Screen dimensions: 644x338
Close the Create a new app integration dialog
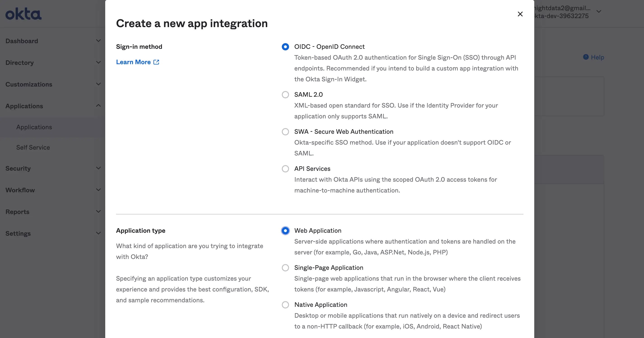pos(520,14)
